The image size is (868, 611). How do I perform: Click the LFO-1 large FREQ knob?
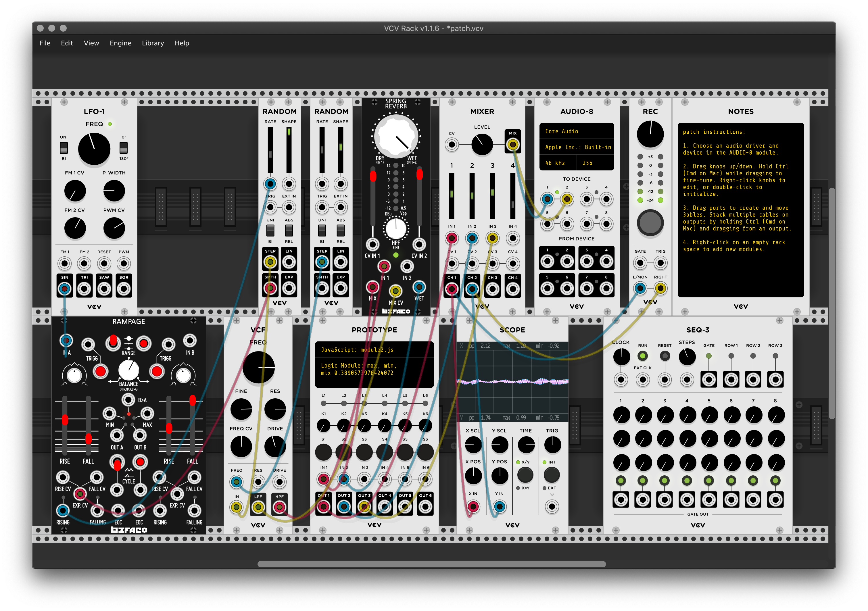click(94, 149)
